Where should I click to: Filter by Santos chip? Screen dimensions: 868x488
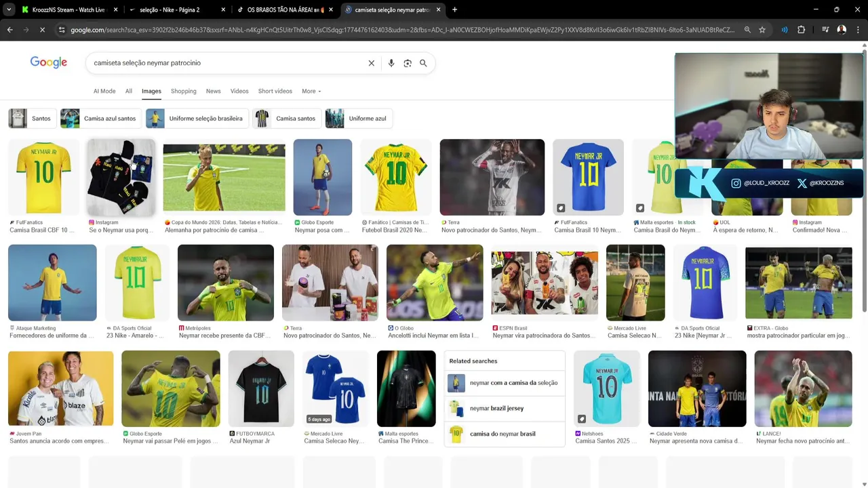click(32, 119)
